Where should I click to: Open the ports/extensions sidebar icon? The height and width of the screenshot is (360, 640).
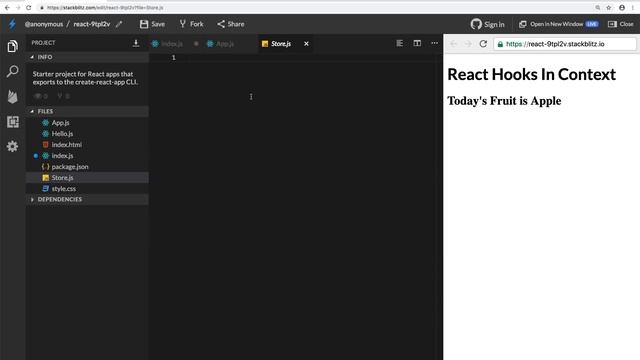[x=13, y=122]
